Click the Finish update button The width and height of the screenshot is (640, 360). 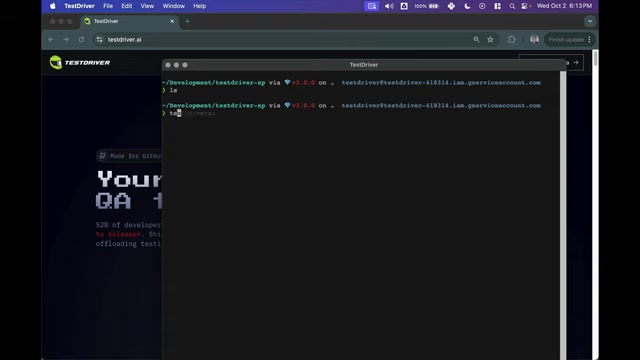(566, 40)
